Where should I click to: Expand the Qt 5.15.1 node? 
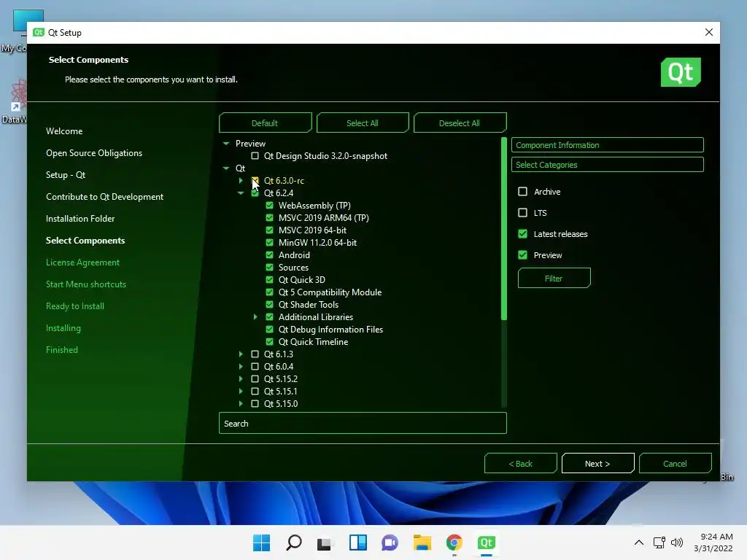241,391
